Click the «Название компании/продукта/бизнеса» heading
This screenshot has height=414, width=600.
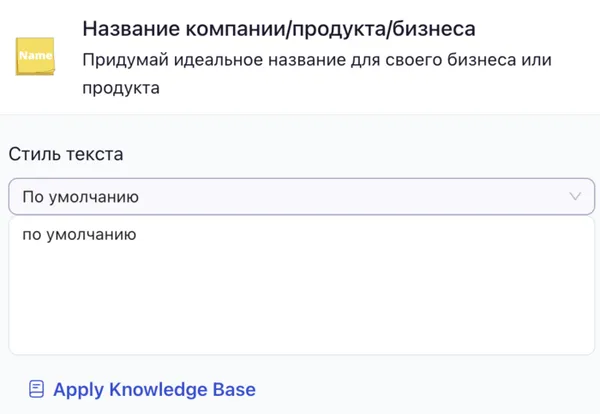coord(279,27)
